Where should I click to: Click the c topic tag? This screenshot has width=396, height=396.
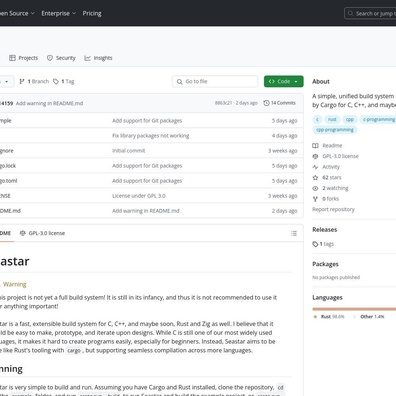(x=318, y=119)
